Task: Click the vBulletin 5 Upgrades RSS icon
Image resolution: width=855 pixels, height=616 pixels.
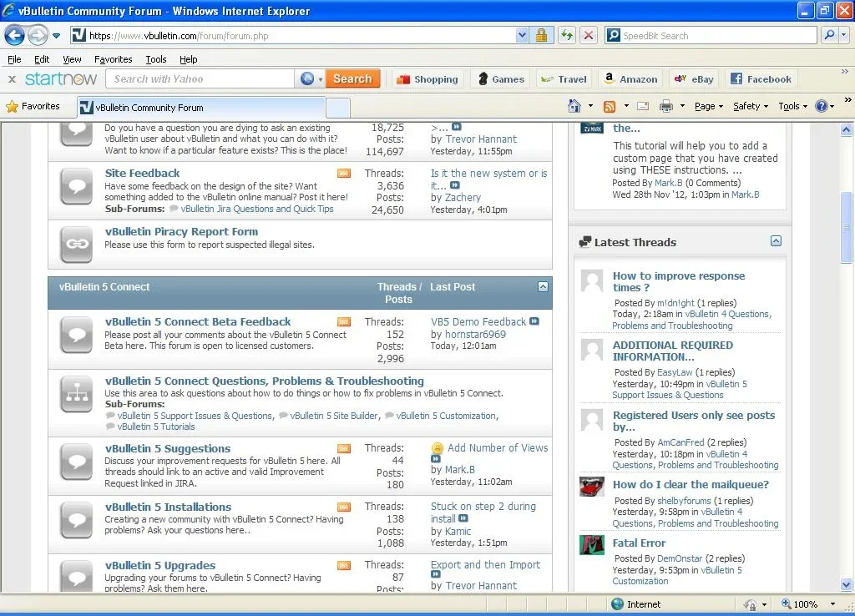Action: (343, 565)
